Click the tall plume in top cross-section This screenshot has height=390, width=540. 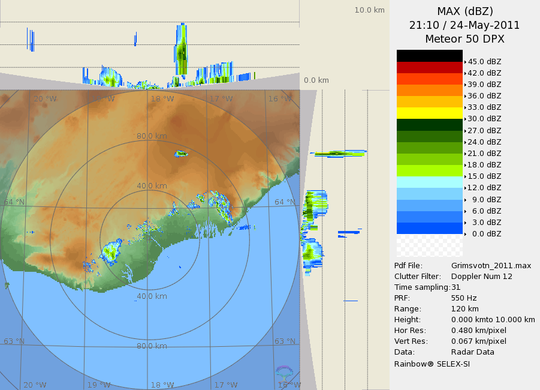[x=181, y=49]
